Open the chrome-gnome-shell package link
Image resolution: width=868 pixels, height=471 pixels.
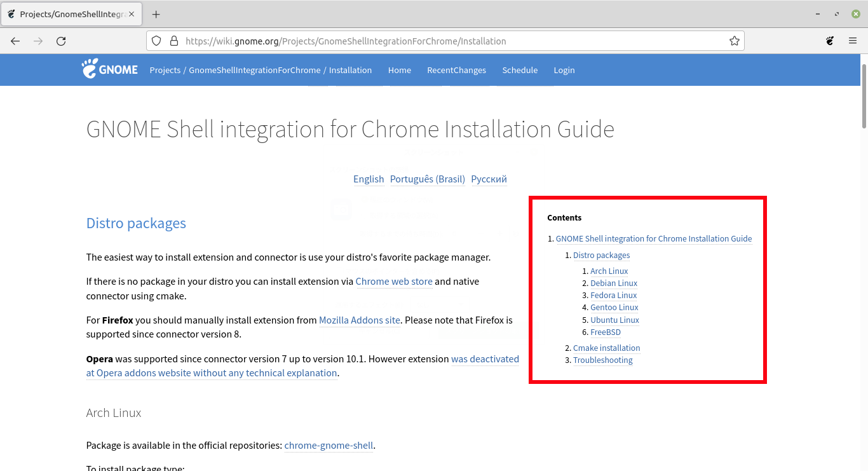329,445
